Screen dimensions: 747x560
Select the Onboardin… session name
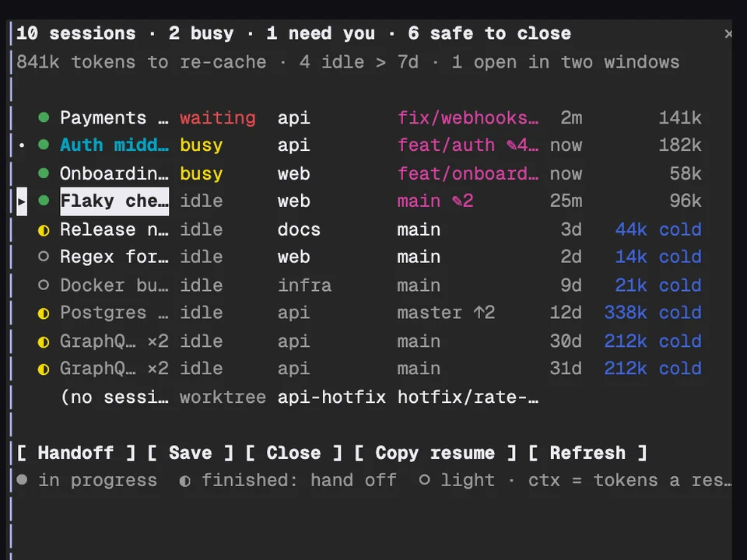pyautogui.click(x=114, y=173)
